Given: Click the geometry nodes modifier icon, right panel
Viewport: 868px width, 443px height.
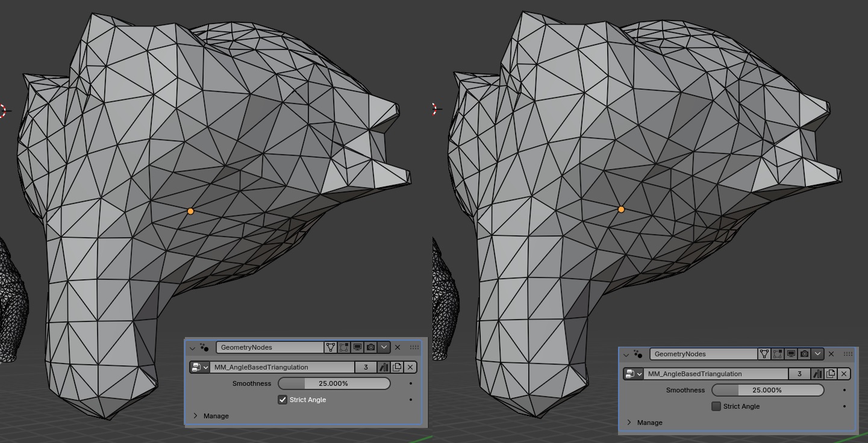Looking at the screenshot, I should 639,354.
